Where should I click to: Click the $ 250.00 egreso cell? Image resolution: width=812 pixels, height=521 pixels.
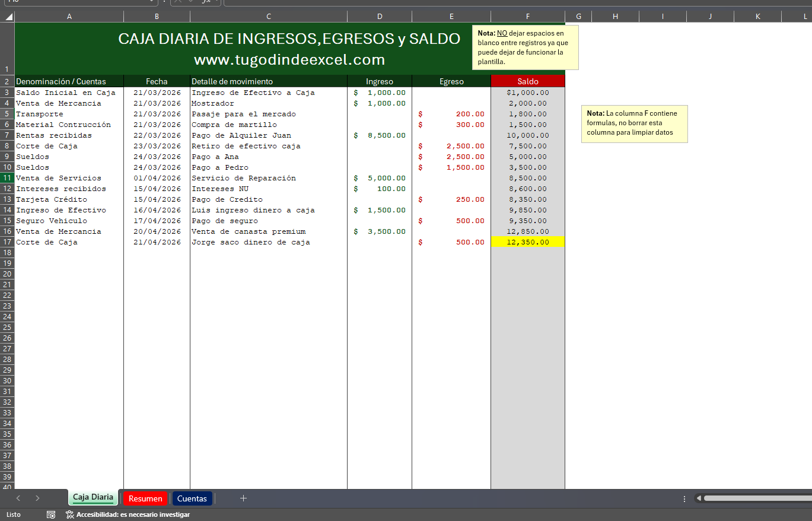[451, 199]
